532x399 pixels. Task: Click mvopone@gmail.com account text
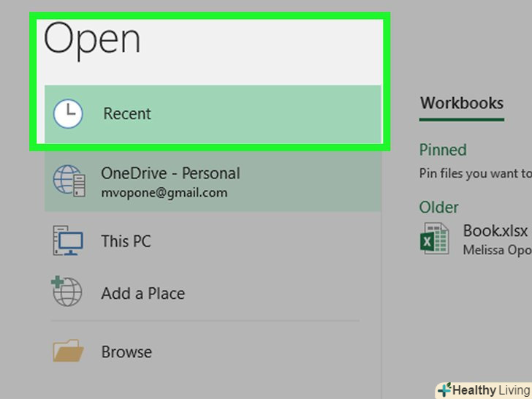coord(164,193)
